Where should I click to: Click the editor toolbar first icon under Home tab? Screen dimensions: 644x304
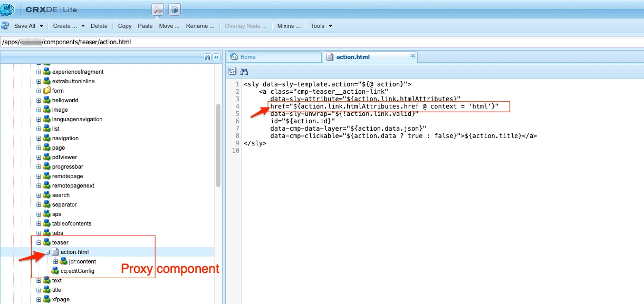pyautogui.click(x=233, y=72)
